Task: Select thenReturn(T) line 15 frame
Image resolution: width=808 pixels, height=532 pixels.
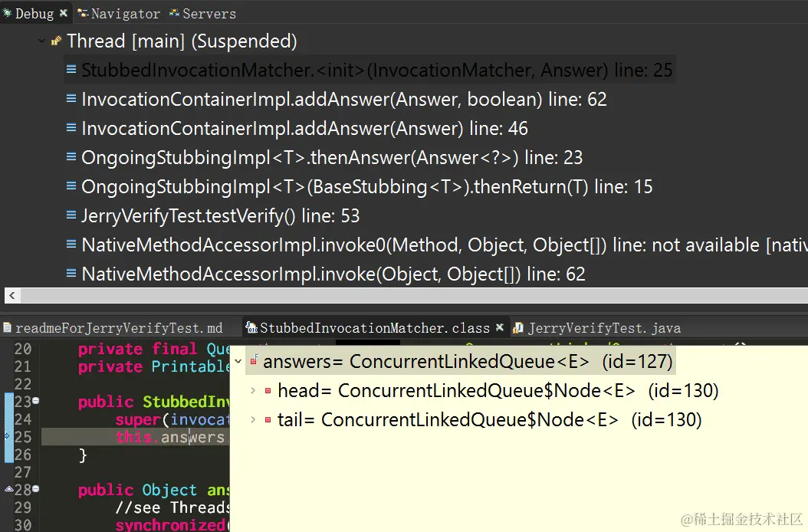Action: click(367, 186)
